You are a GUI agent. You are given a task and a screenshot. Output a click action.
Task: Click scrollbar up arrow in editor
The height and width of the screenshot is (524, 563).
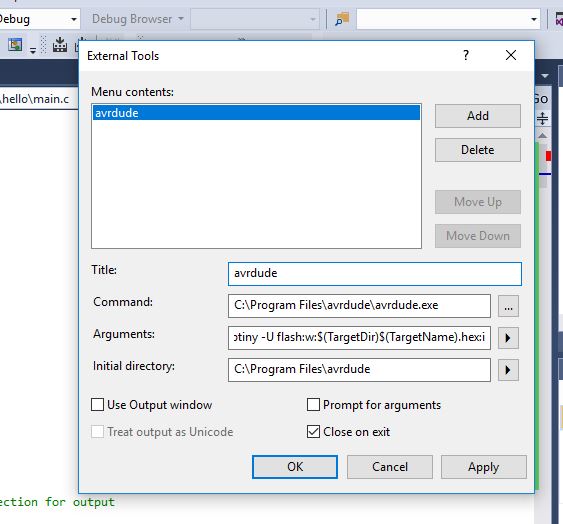(x=543, y=136)
